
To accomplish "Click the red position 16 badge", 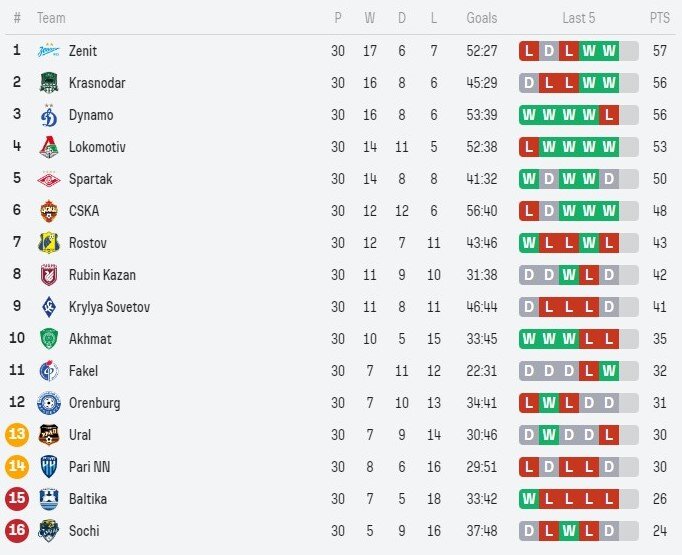I will click(17, 531).
